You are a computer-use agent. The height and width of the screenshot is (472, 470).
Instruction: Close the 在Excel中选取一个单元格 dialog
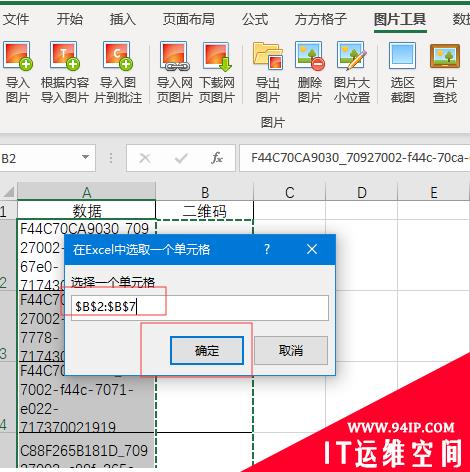tap(312, 249)
